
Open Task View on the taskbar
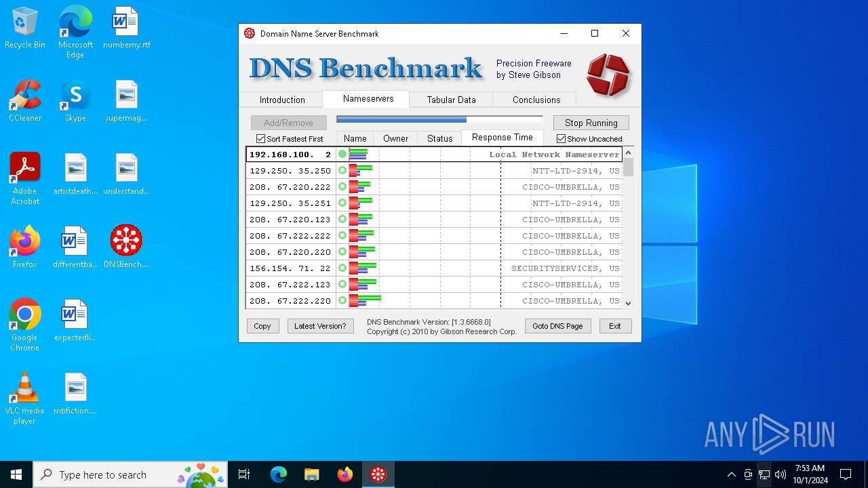244,474
